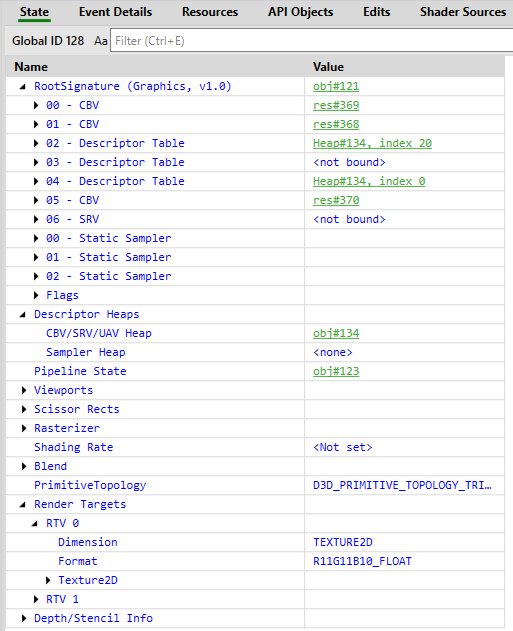The width and height of the screenshot is (513, 631).
Task: Expand the 02 - Descriptor Table row
Action: [36, 143]
